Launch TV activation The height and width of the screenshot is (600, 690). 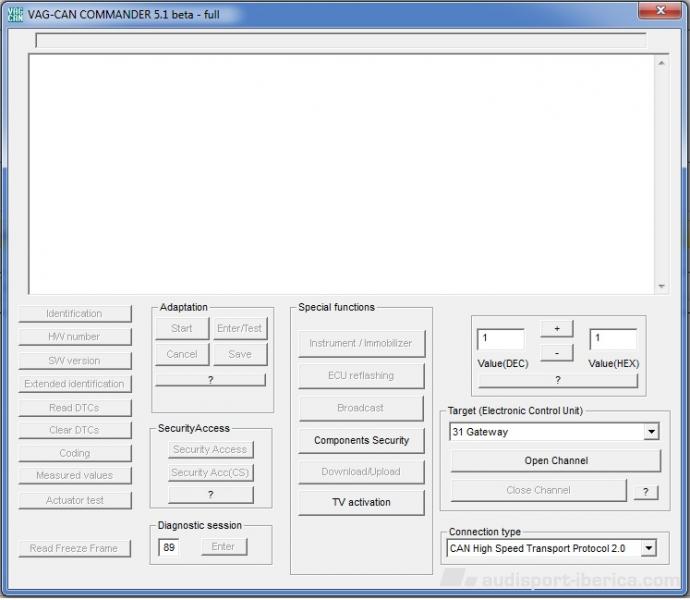pos(361,502)
